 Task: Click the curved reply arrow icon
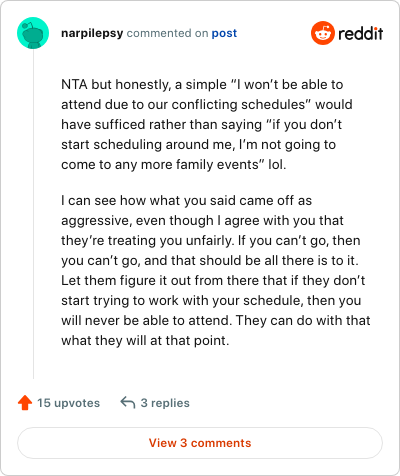(128, 402)
